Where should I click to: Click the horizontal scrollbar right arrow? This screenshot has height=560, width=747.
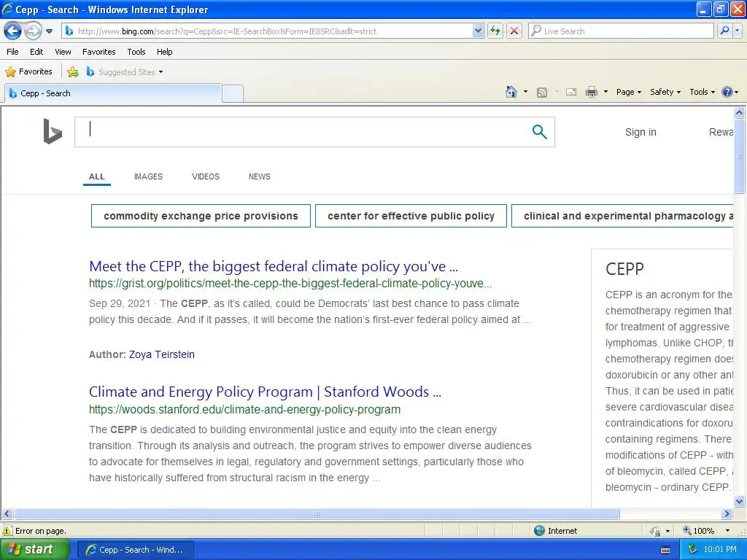tap(727, 514)
